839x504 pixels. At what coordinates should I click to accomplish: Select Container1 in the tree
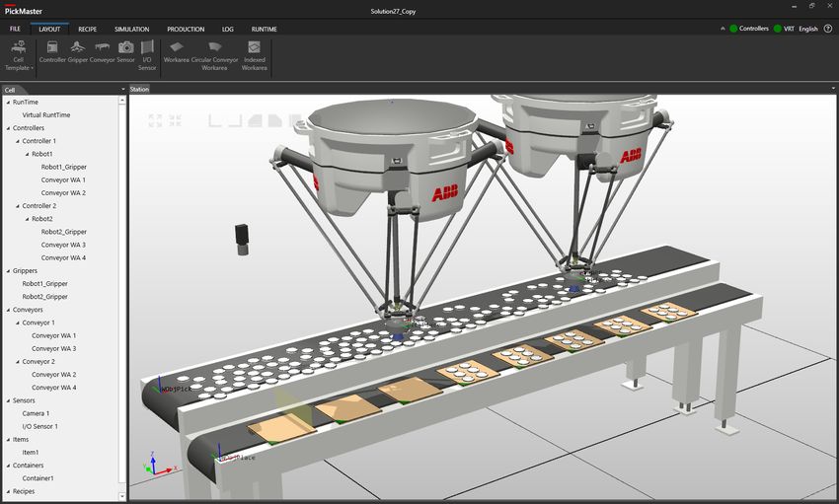pyautogui.click(x=38, y=478)
